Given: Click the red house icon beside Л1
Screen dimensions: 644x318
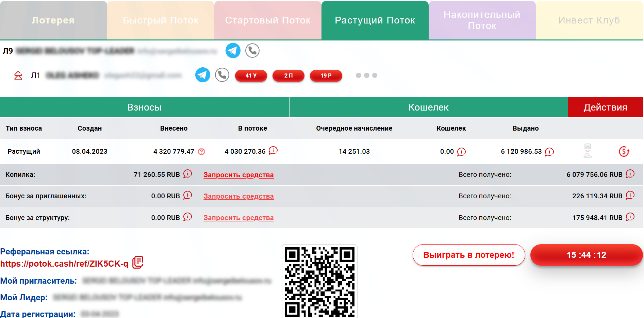Looking at the screenshot, I should tap(18, 76).
